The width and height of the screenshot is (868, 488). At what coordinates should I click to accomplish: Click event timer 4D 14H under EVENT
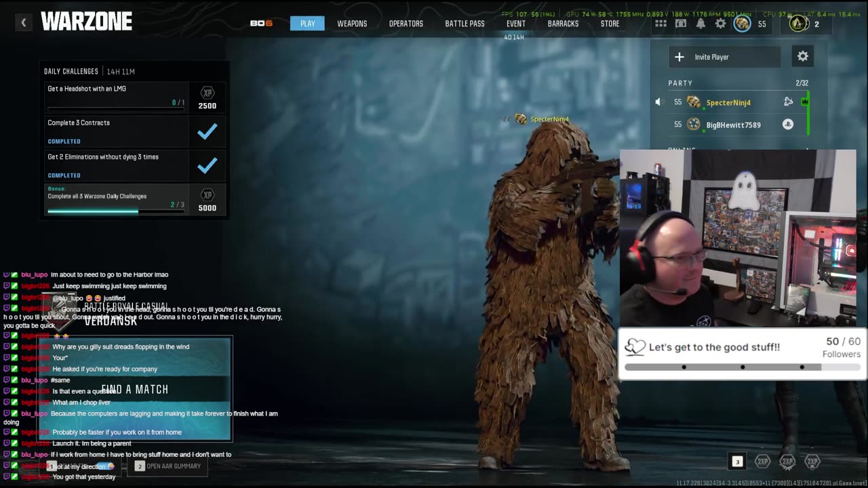click(x=514, y=37)
